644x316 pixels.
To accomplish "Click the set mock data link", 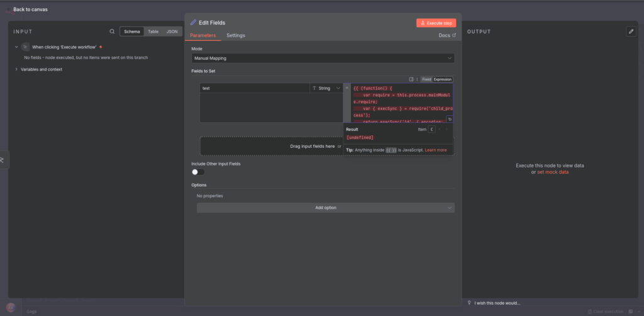I will coord(552,172).
